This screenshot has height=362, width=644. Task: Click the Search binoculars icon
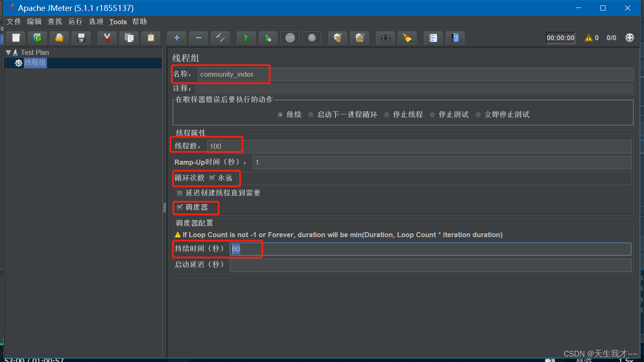pos(386,38)
